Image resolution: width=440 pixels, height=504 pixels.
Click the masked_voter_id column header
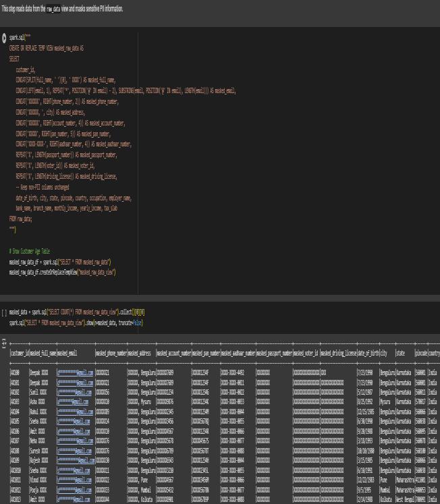pos(306,354)
